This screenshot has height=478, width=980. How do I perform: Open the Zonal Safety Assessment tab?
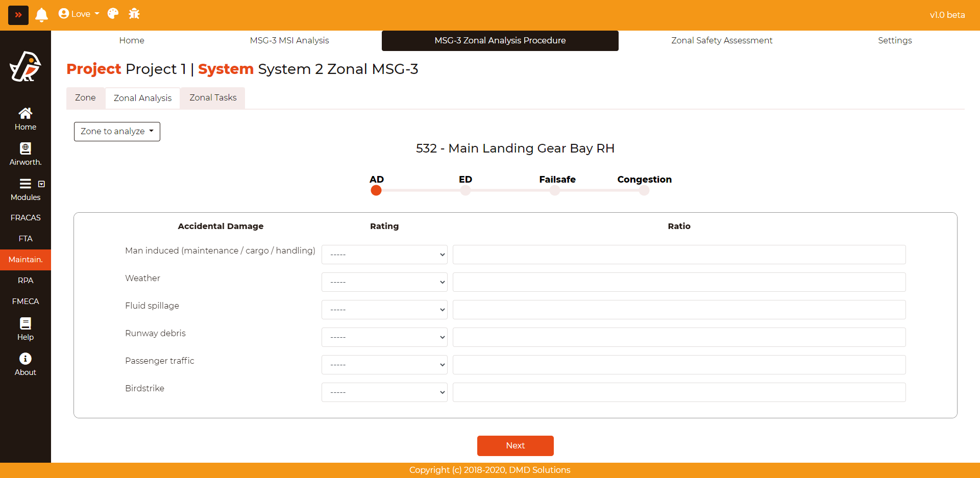tap(721, 40)
